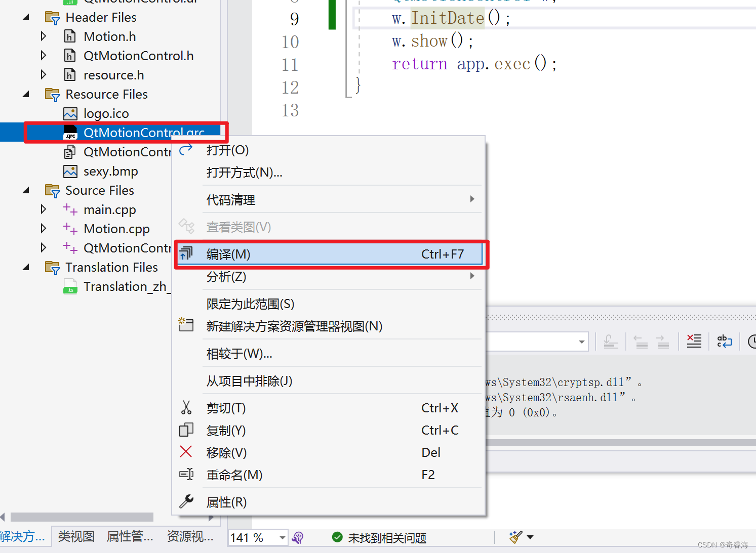Open Properties (属性) from the context menu

tap(329, 502)
